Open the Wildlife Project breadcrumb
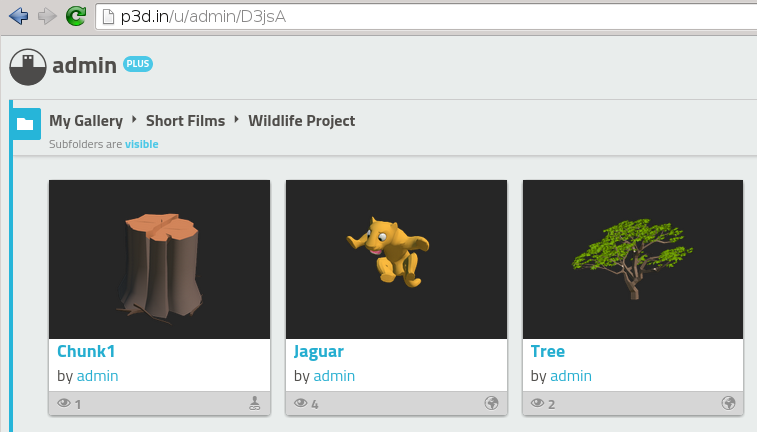The image size is (757, 432). 302,121
